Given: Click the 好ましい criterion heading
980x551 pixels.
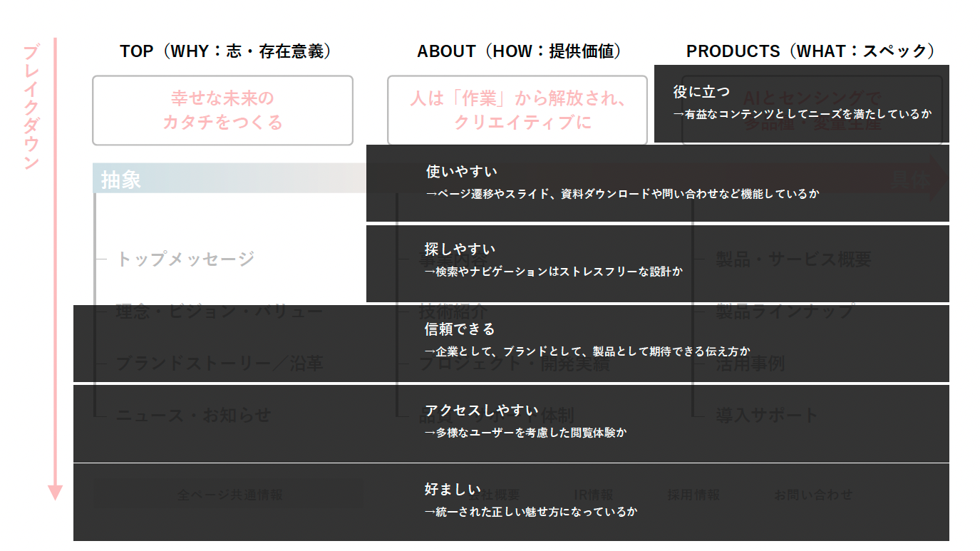Looking at the screenshot, I should (453, 489).
